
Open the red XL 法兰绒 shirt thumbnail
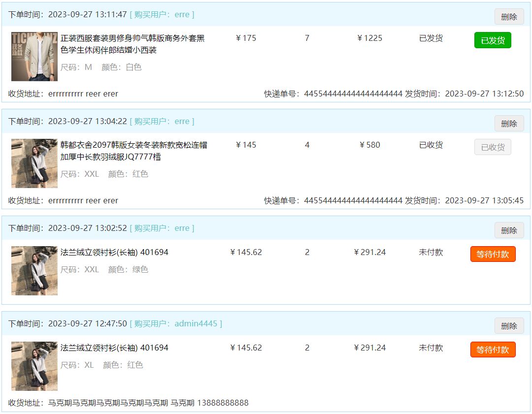[34, 366]
